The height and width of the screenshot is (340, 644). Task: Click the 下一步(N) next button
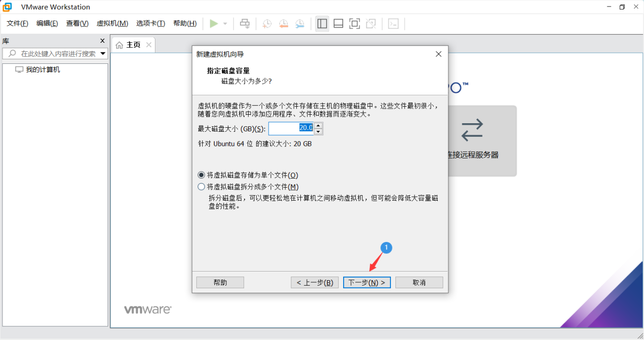point(367,283)
